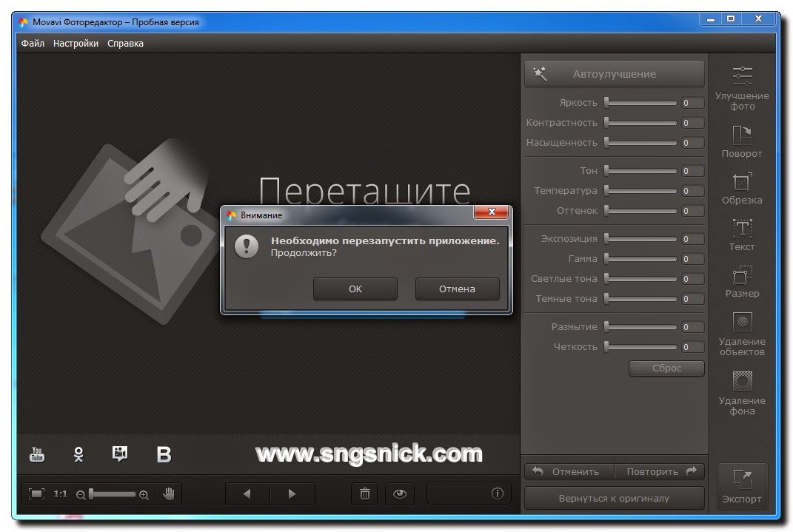Click the YouTube icon
Viewport: 793px width, 532px height.
37,454
